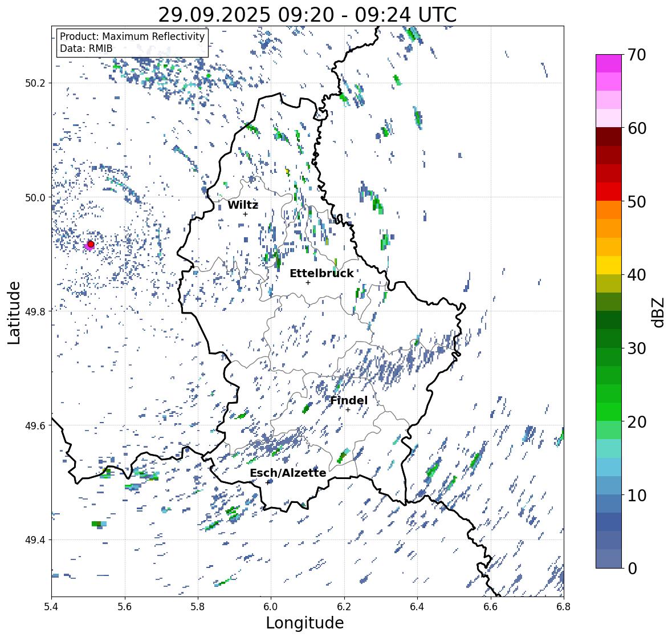Click the longitude tick label 6.4
This screenshot has width=672, height=637.
(417, 607)
